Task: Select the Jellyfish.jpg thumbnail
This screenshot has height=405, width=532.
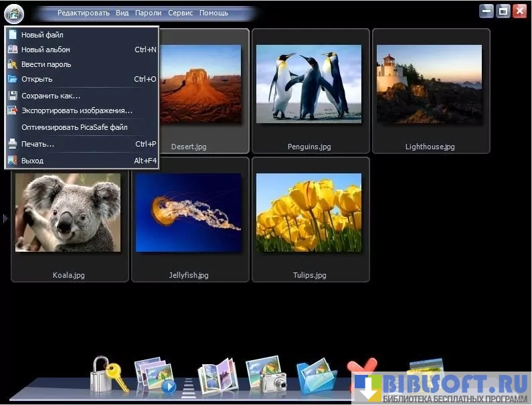Action: click(x=189, y=219)
